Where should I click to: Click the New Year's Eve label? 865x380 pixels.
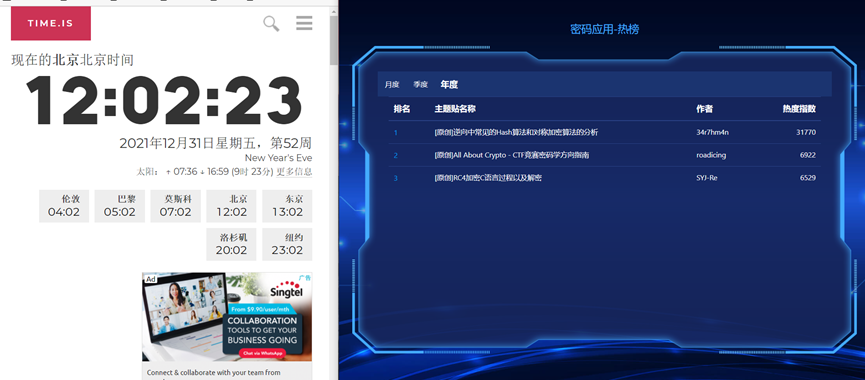279,158
